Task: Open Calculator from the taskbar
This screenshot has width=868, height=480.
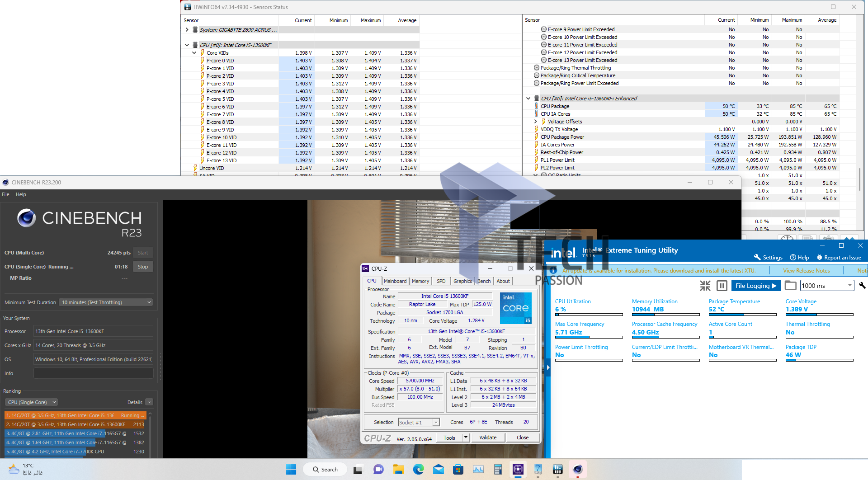Action: tap(498, 470)
